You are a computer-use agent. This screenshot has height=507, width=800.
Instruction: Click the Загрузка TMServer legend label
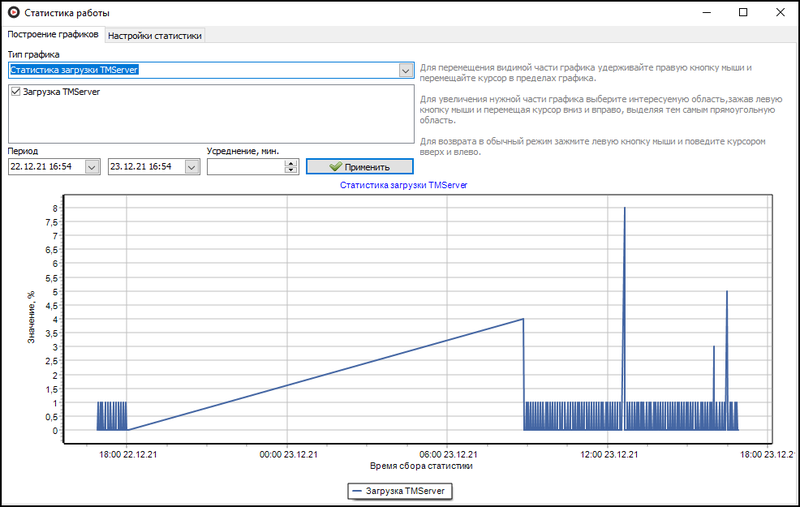(x=406, y=491)
